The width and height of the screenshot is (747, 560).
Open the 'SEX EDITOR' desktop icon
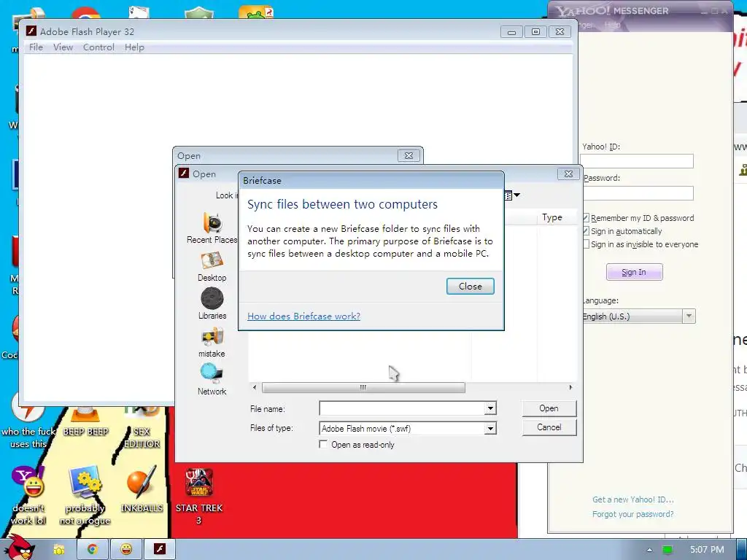(142, 427)
